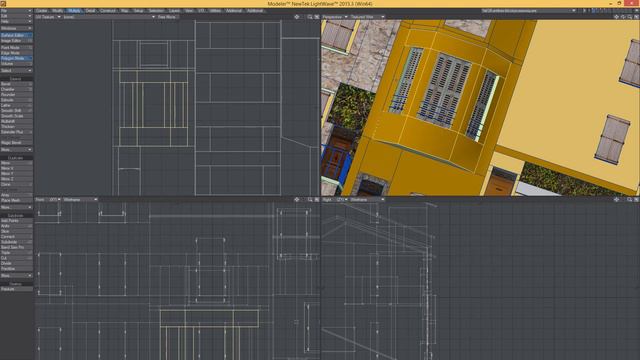The image size is (640, 360).
Task: Switch to the Setup tab
Action: (139, 11)
